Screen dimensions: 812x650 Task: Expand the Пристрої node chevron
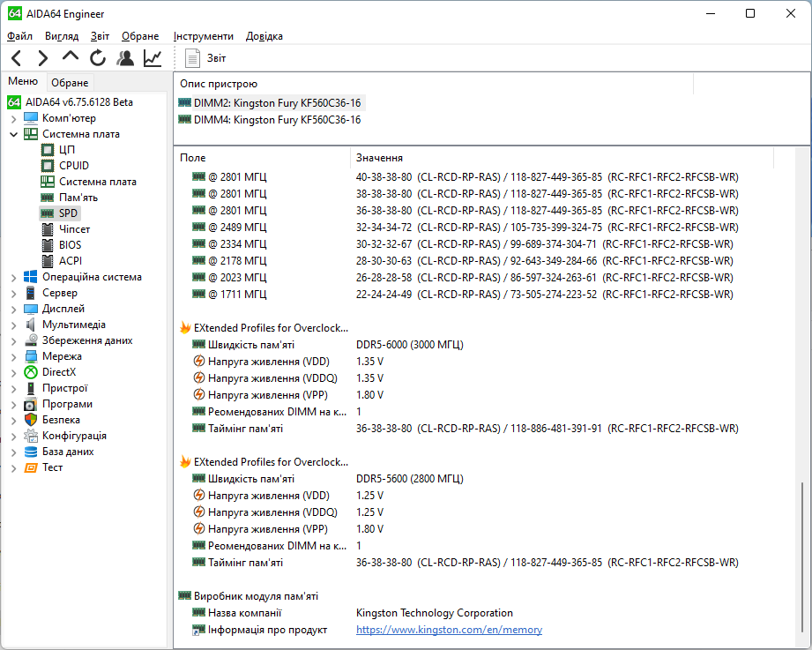(x=13, y=389)
